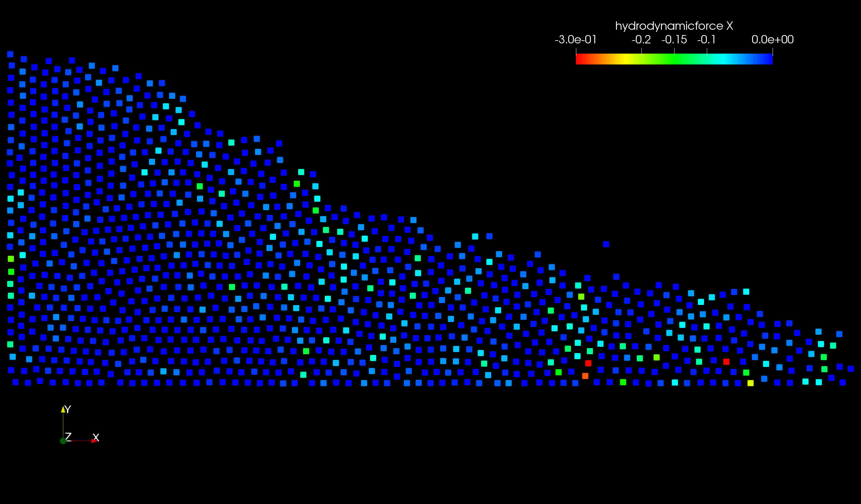Click the Z label of orientation axes
Viewport: 861px width, 504px height.
click(68, 436)
